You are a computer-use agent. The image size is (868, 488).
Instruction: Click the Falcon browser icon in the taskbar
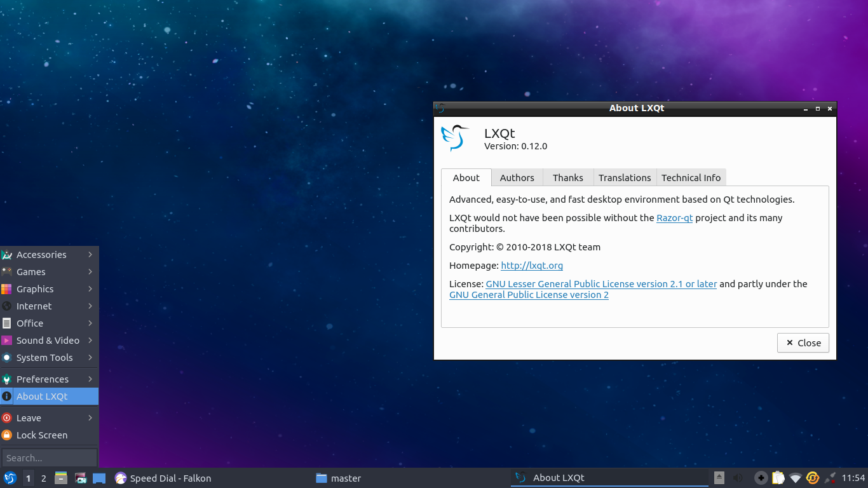click(121, 478)
